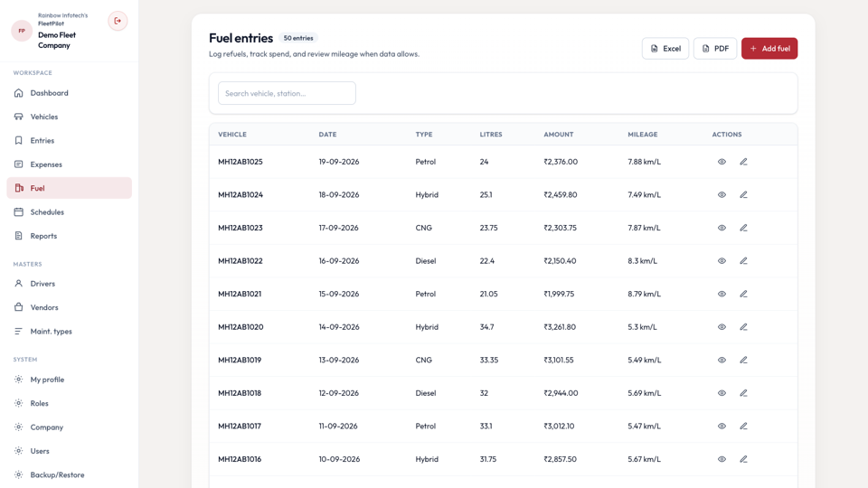
Task: Open Backup/Restore
Action: [x=70, y=474]
